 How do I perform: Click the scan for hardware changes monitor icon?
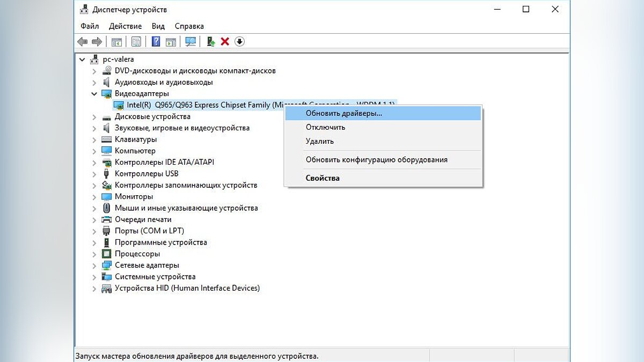point(190,41)
